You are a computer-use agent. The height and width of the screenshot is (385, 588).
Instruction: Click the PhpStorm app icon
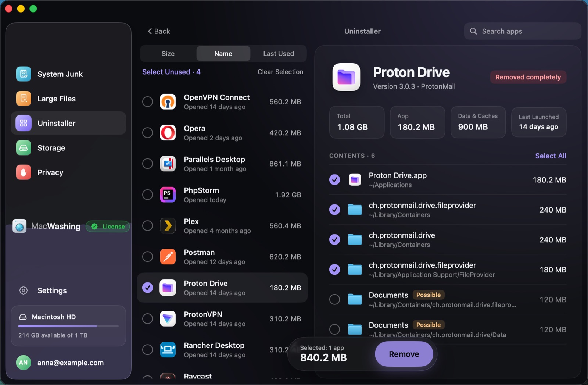coord(168,195)
